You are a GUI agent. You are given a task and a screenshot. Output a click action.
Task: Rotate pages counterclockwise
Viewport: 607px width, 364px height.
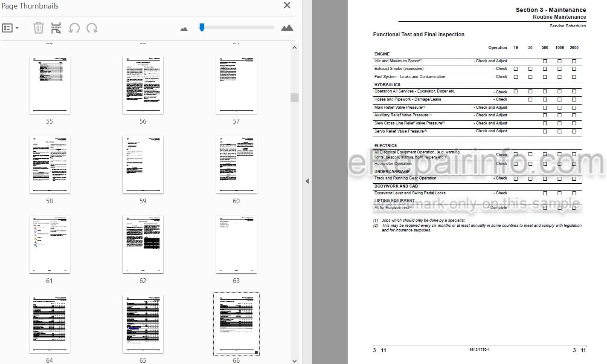click(x=74, y=28)
